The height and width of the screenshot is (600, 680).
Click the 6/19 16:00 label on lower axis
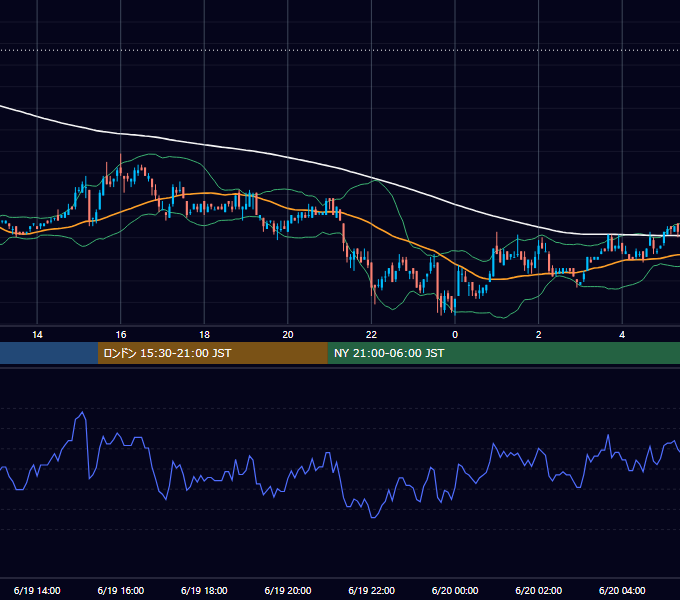point(121,590)
